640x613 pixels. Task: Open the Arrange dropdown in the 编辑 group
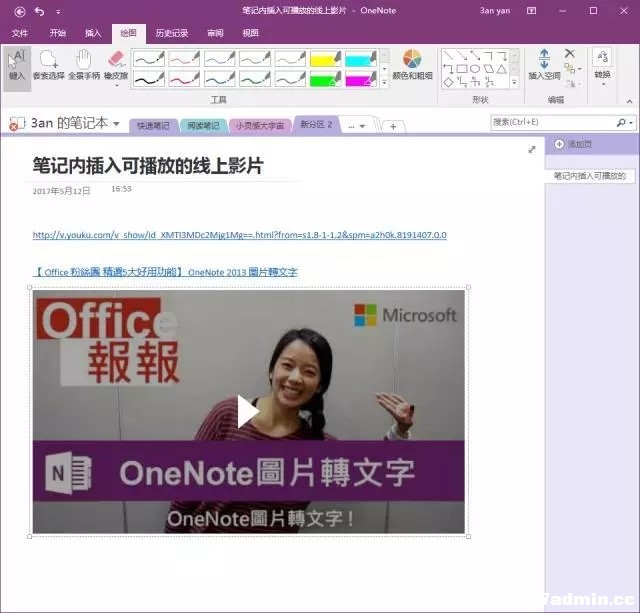tap(572, 69)
